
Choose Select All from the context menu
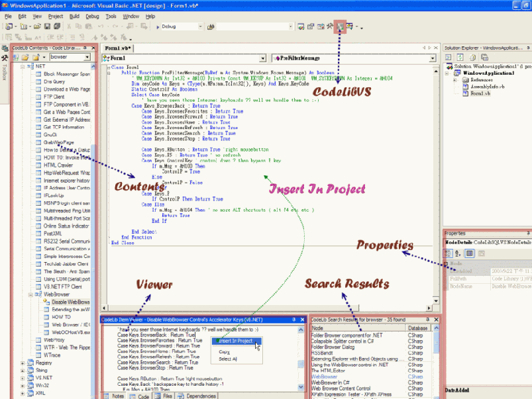[228, 359]
